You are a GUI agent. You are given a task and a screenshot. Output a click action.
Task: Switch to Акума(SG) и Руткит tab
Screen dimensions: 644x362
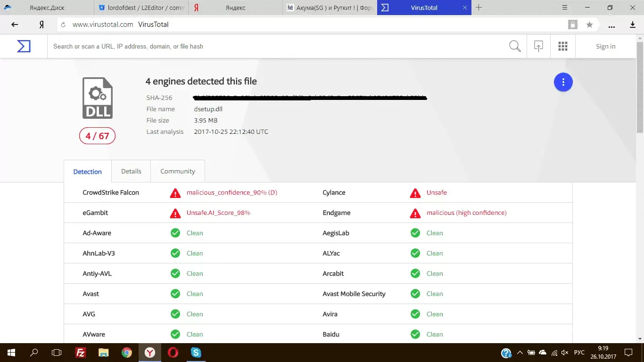[x=330, y=8]
